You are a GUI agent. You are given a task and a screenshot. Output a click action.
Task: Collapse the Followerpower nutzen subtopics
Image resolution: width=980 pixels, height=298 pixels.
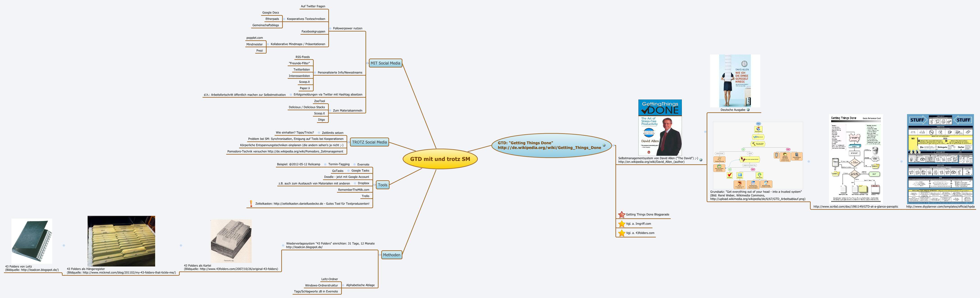(x=330, y=29)
